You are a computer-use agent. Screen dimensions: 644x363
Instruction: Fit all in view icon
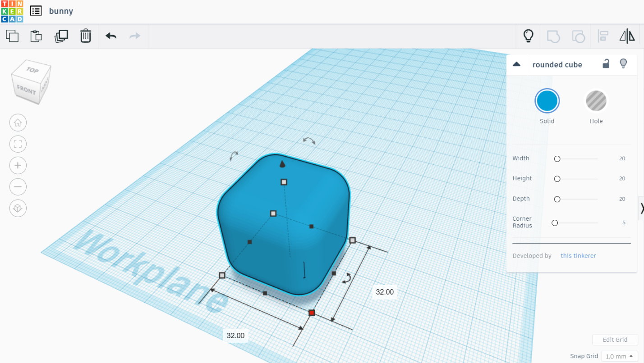[x=18, y=144]
